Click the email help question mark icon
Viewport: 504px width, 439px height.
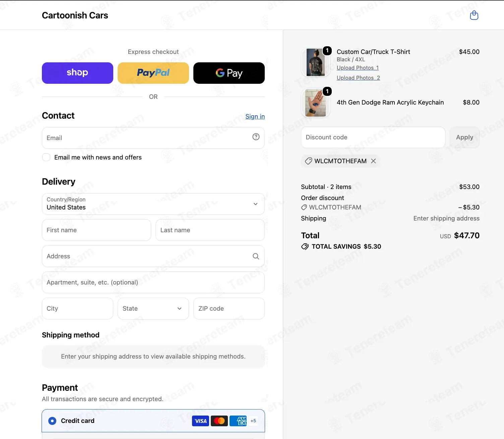(x=256, y=137)
